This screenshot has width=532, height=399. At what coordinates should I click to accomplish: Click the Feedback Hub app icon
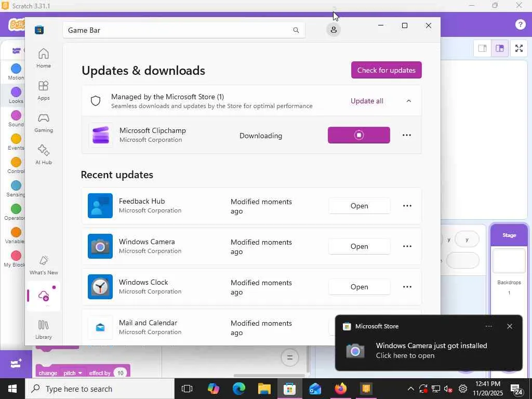click(100, 206)
